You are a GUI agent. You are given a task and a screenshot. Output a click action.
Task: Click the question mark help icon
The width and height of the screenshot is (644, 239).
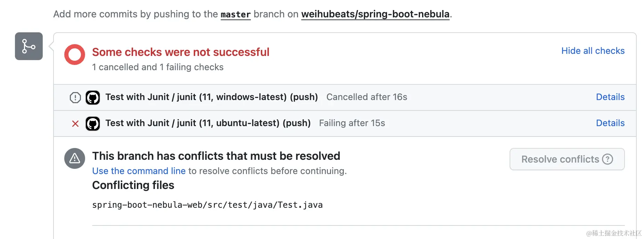pos(608,159)
